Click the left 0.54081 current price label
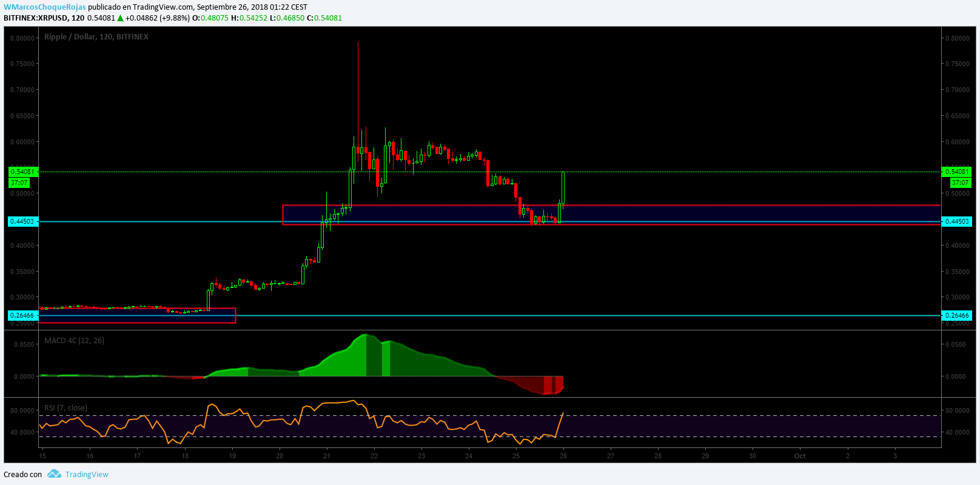980x485 pixels. click(23, 172)
